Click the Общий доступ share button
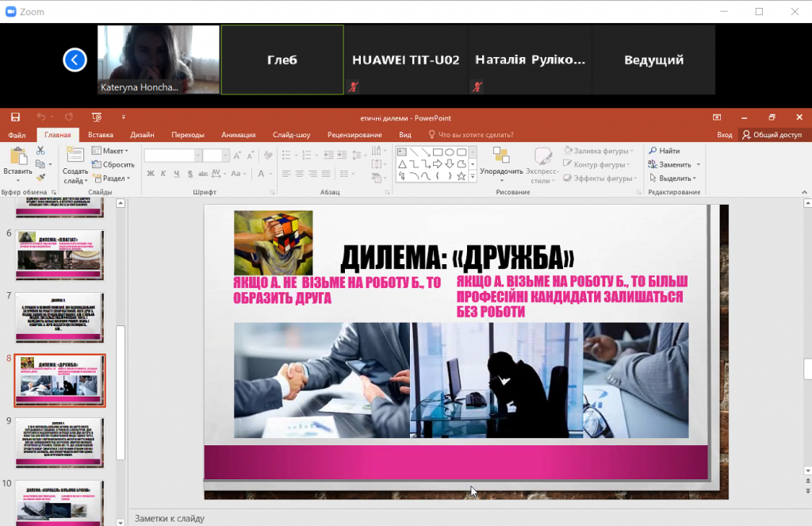 tap(772, 135)
